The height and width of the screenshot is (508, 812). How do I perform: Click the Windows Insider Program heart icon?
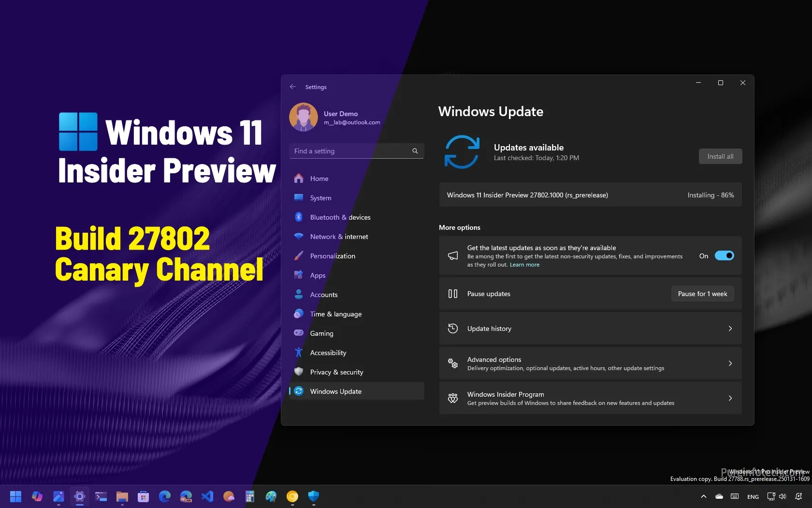coord(453,398)
